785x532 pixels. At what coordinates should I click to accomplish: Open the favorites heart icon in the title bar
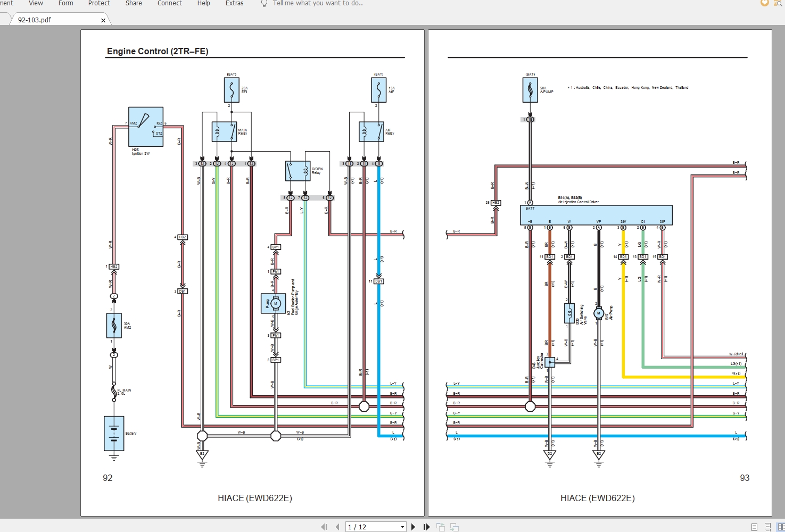click(764, 3)
